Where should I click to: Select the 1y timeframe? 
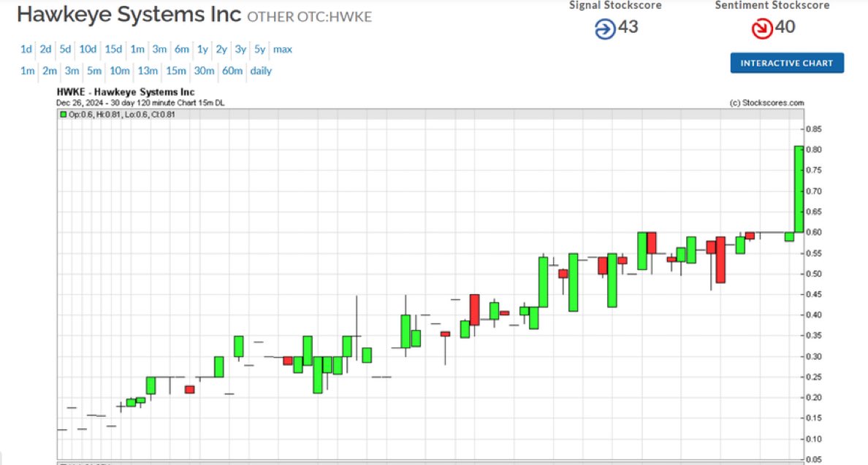(x=202, y=49)
